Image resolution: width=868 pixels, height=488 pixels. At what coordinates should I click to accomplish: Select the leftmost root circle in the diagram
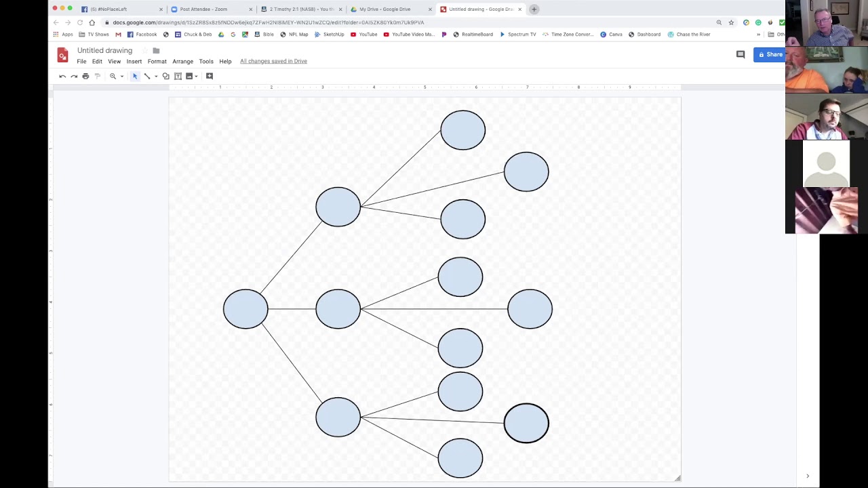245,309
